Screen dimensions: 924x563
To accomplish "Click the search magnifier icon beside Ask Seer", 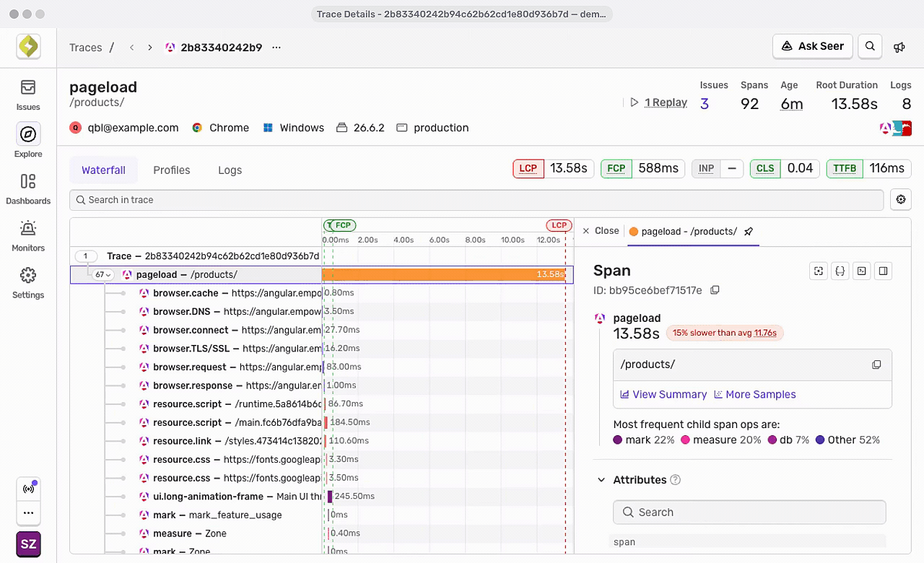I will 871,46.
